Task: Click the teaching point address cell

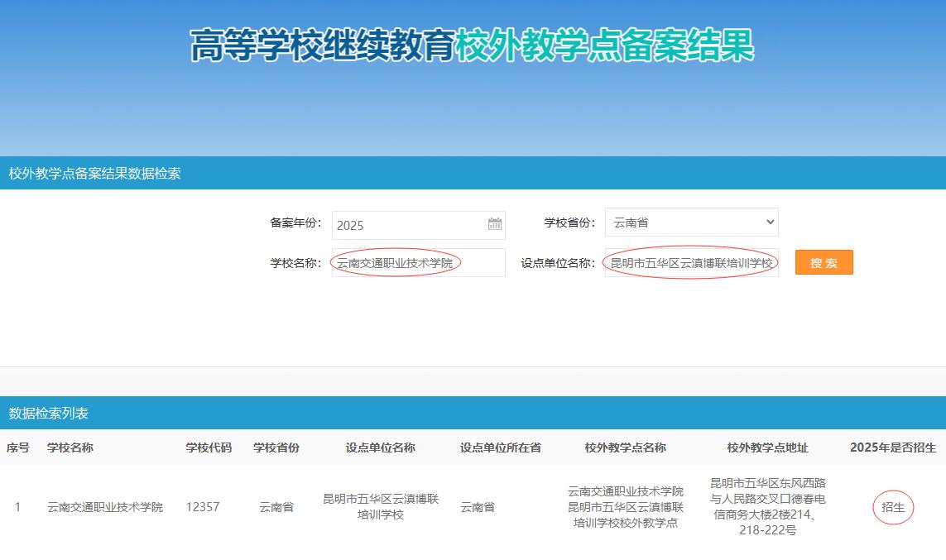Action: click(768, 506)
